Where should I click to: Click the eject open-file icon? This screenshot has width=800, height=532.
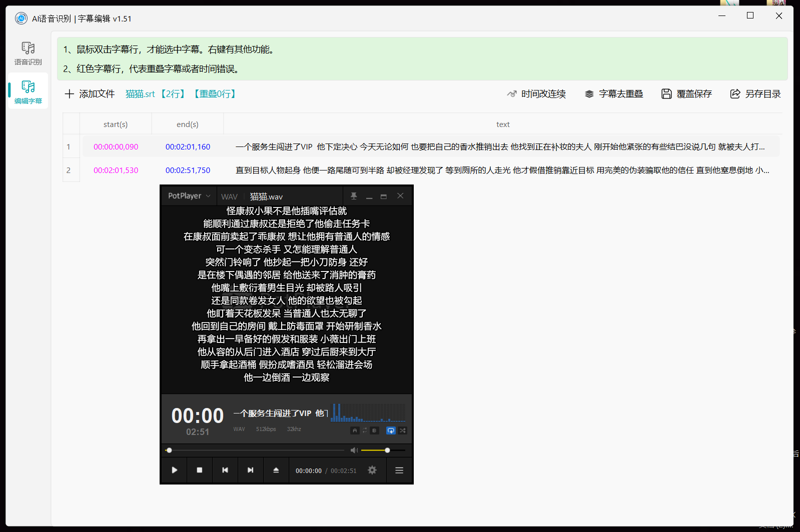pyautogui.click(x=276, y=470)
